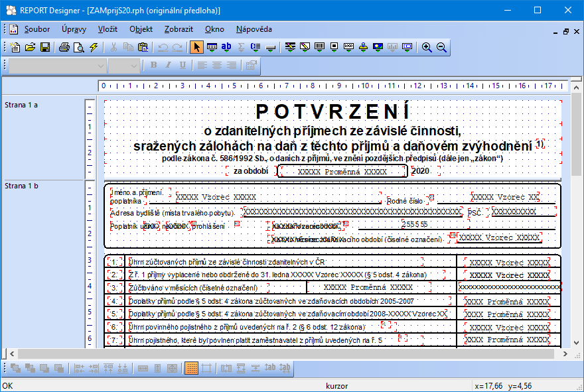Open the Nápověda menu

(x=254, y=29)
